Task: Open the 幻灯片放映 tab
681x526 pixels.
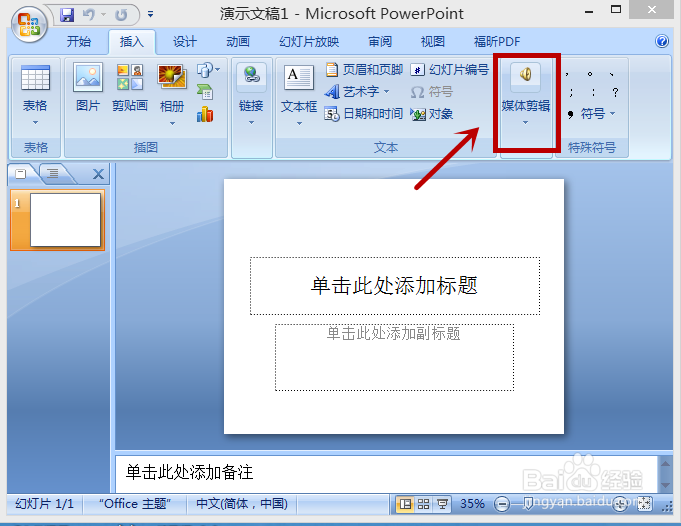Action: [x=309, y=42]
